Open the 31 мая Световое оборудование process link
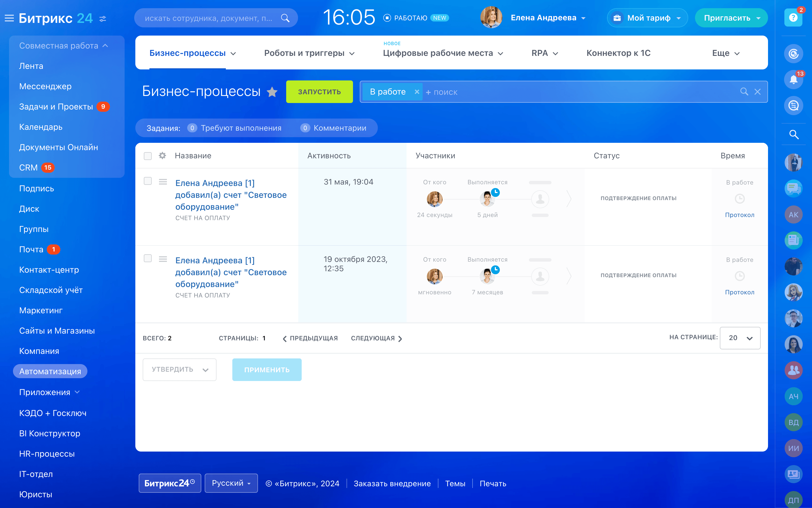Screen dimensions: 812x508 [231, 195]
